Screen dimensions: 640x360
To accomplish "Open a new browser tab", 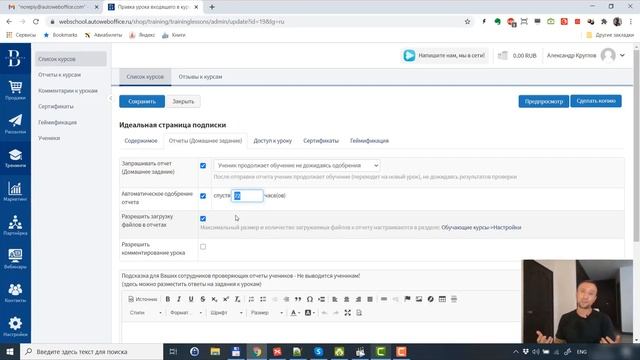I will click(212, 7).
